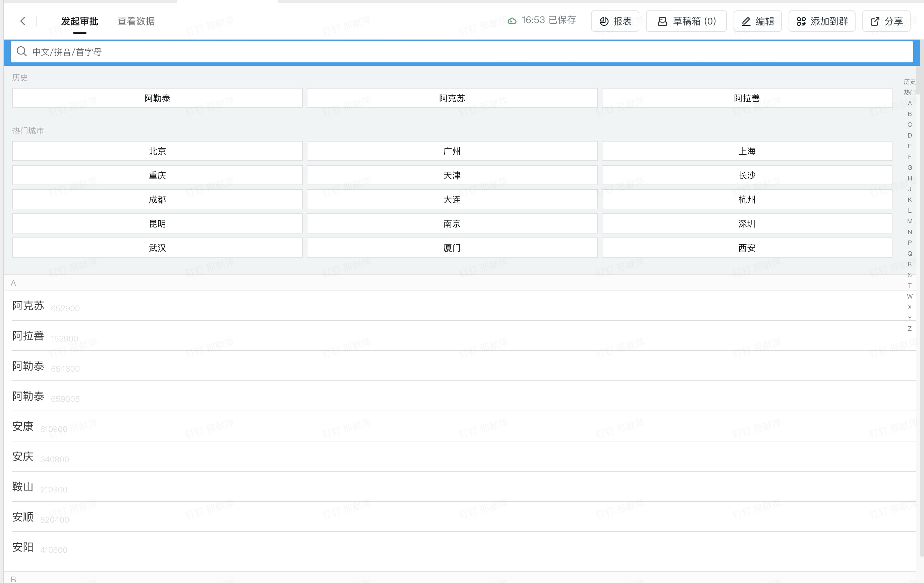Jump to letter X in index
The width and height of the screenshot is (924, 583).
(x=910, y=307)
